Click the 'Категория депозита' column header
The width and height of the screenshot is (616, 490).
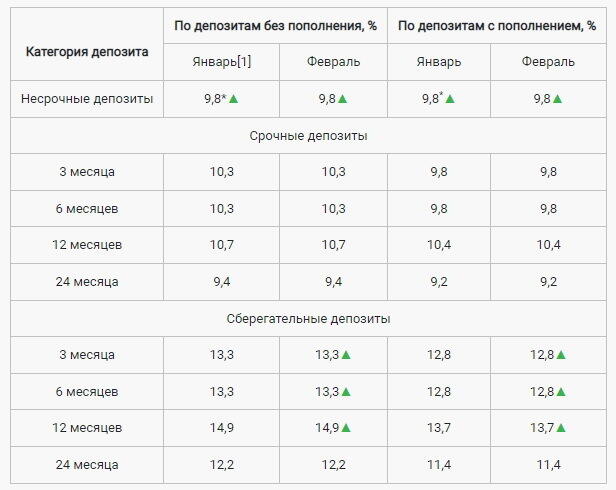coord(86,52)
